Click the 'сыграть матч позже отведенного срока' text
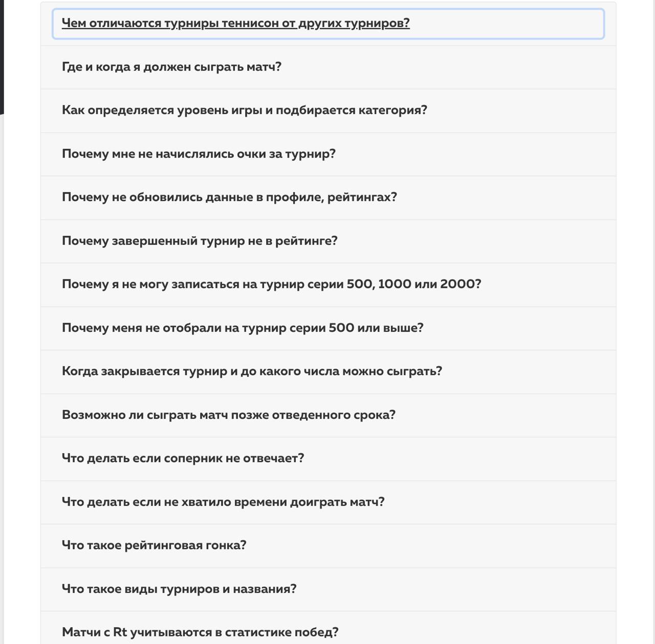 pos(268,415)
